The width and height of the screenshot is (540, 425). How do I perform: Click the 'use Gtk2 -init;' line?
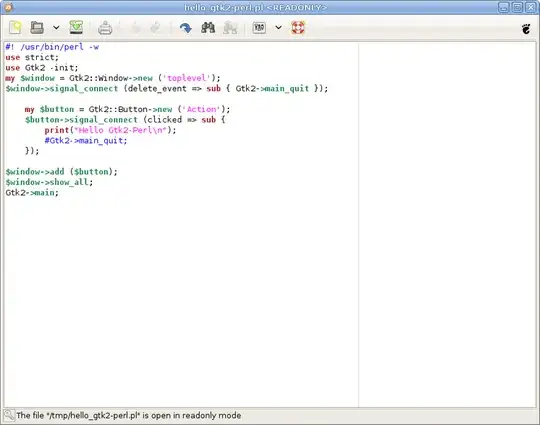(42, 68)
